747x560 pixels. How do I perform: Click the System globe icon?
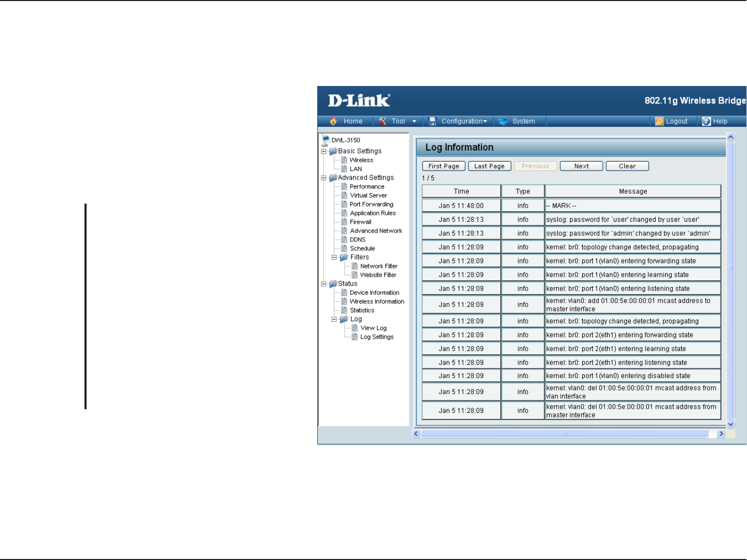click(503, 121)
